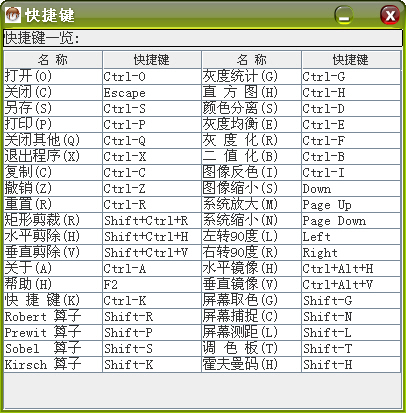The image size is (406, 413).
Task: Click the first 名称 column header
Action: (x=53, y=60)
